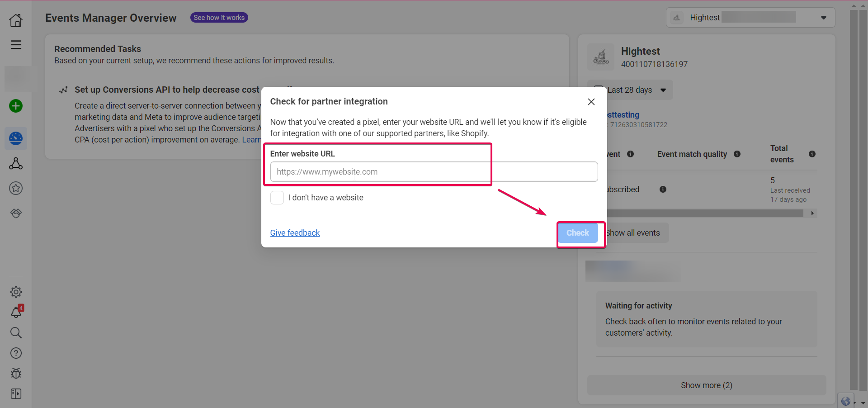This screenshot has width=868, height=408.
Task: Open the Settings gear icon
Action: (x=16, y=292)
